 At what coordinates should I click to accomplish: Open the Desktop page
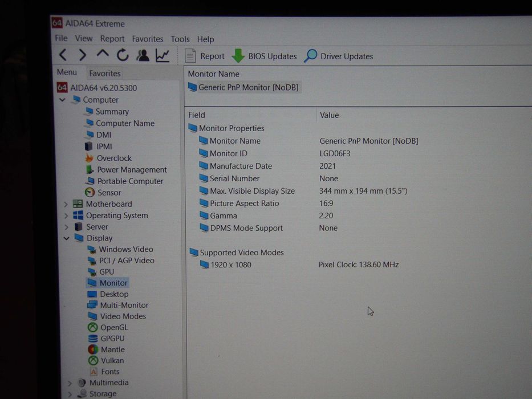108,294
